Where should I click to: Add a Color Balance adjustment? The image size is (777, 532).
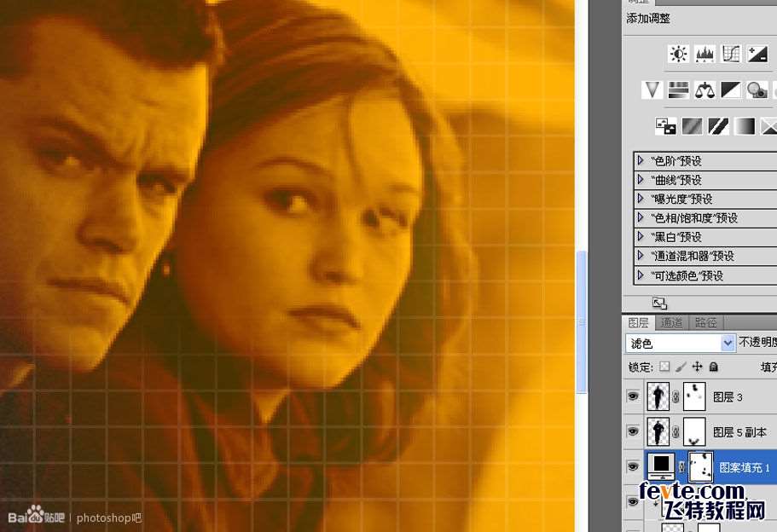(705, 90)
